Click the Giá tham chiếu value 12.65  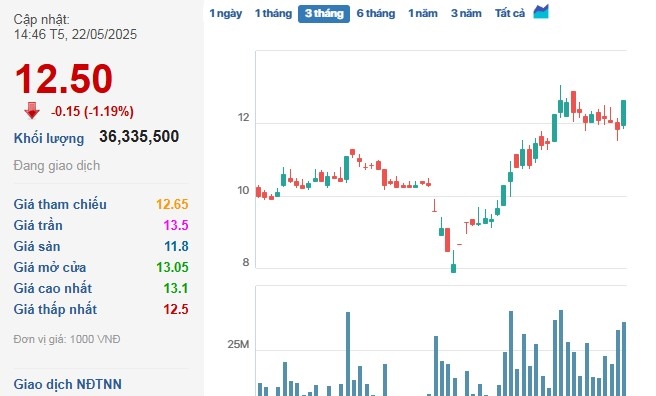pyautogui.click(x=172, y=204)
